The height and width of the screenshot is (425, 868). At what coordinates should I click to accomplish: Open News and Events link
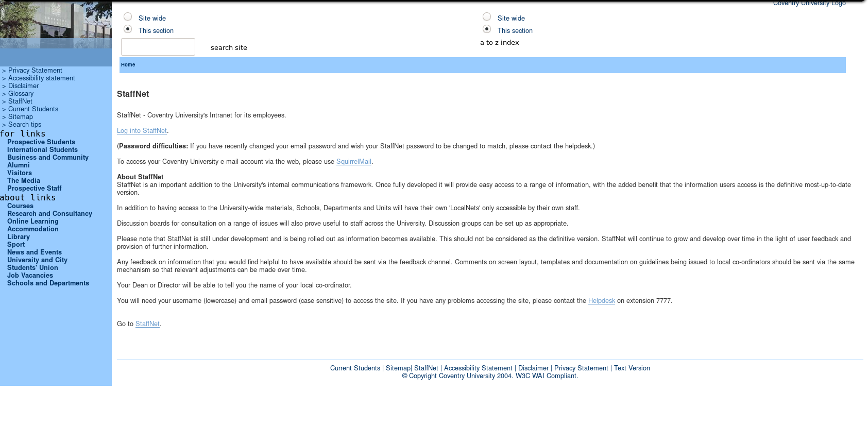click(35, 252)
